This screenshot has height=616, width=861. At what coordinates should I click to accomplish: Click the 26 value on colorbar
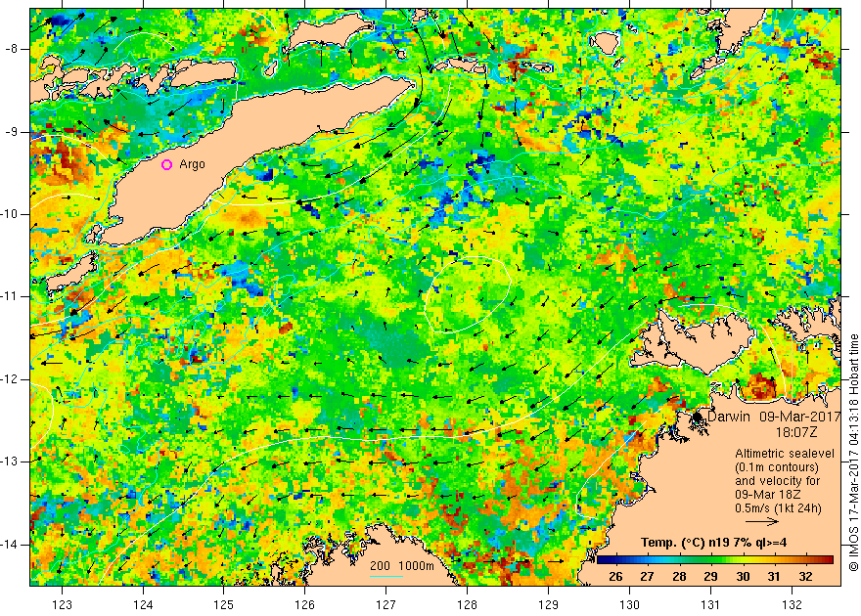pos(615,577)
